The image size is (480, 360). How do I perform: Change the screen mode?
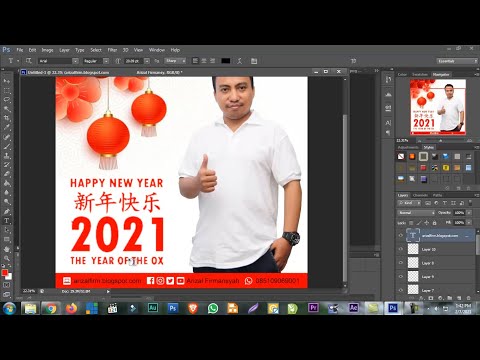click(7, 295)
